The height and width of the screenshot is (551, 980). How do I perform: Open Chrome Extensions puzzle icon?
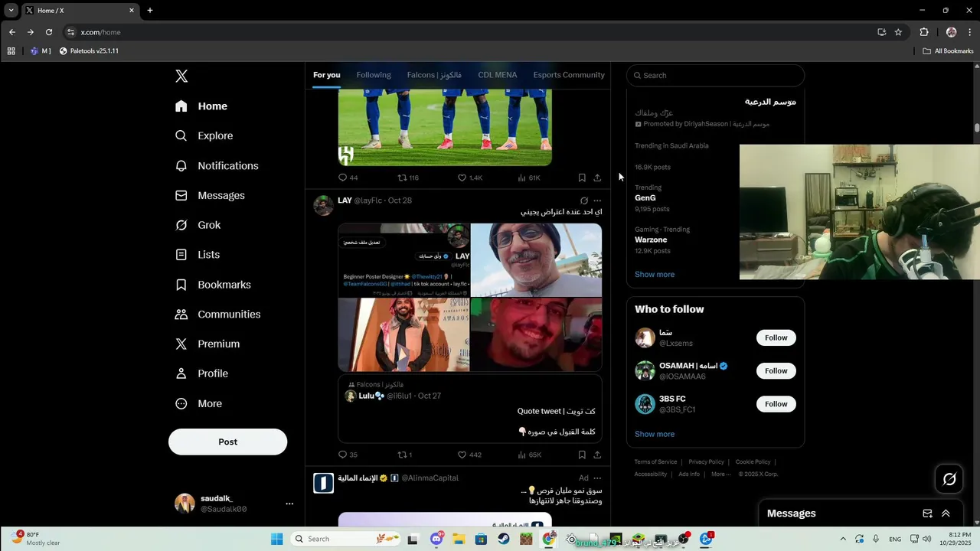point(923,32)
